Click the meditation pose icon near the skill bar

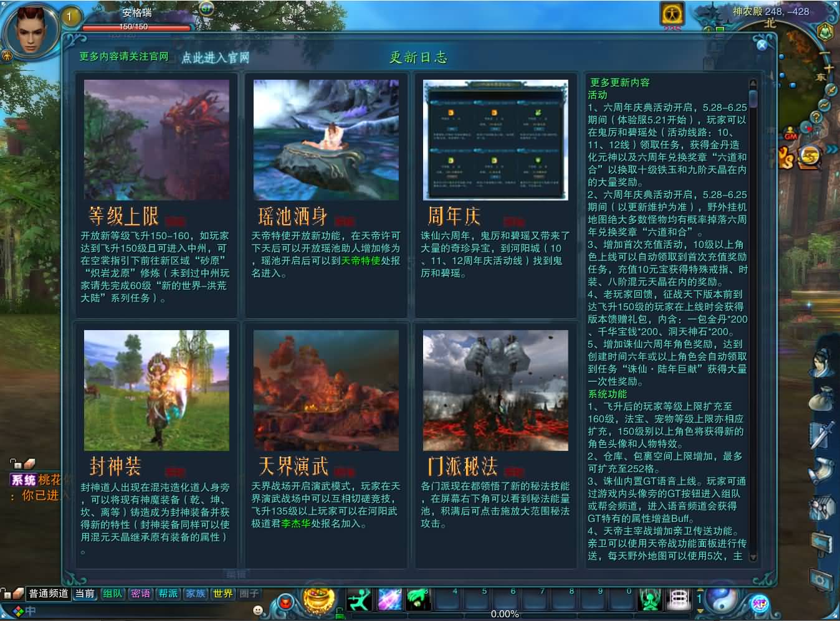(x=650, y=599)
